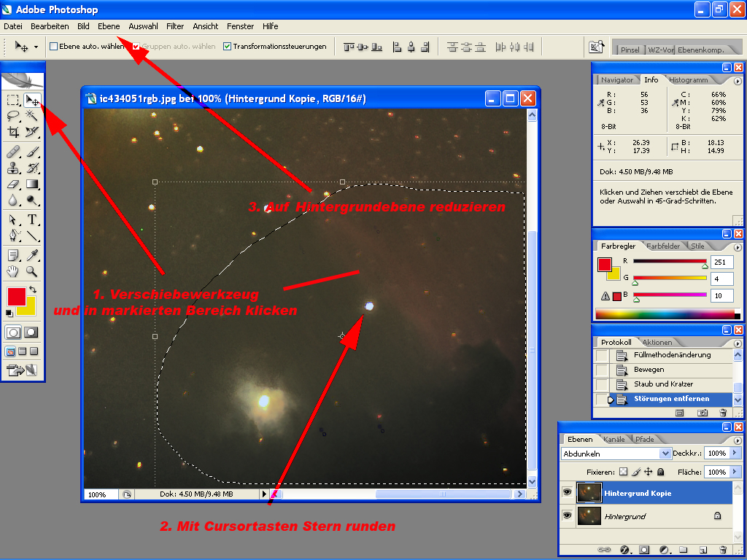Screen dimensions: 747x560
Task: Uncheck the Transformationssteuerungen checkbox
Action: tap(227, 47)
